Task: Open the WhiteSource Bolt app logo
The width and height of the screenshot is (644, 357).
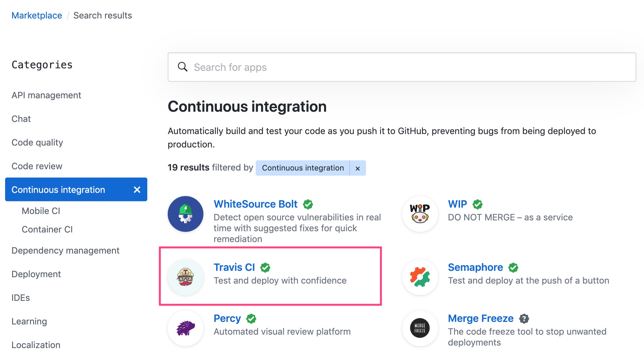Action: (186, 214)
